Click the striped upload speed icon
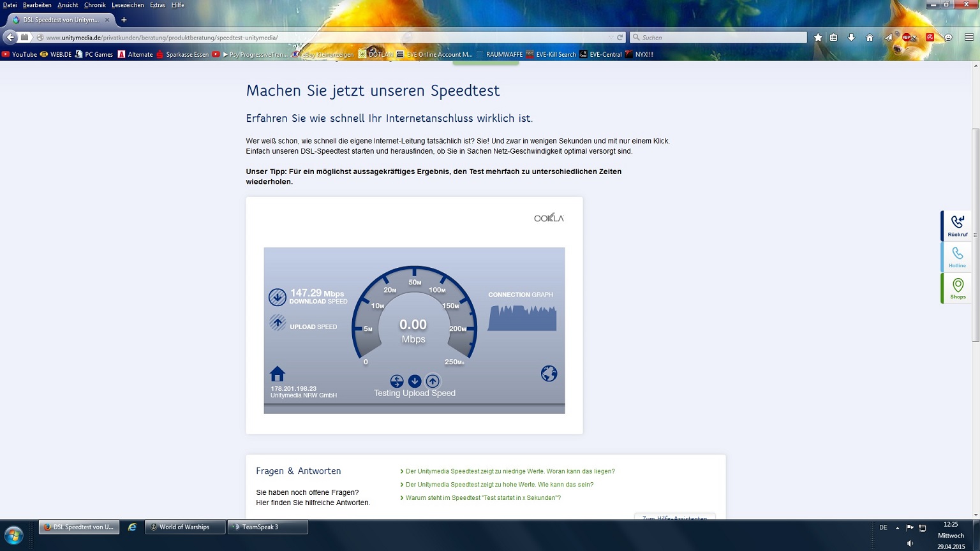Viewport: 980px width, 551px height. click(x=277, y=323)
